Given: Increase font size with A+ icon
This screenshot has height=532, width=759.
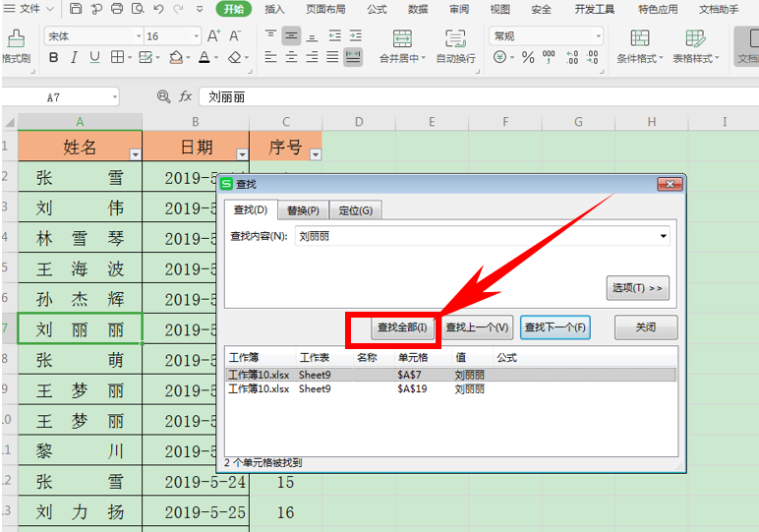Looking at the screenshot, I should 213,35.
